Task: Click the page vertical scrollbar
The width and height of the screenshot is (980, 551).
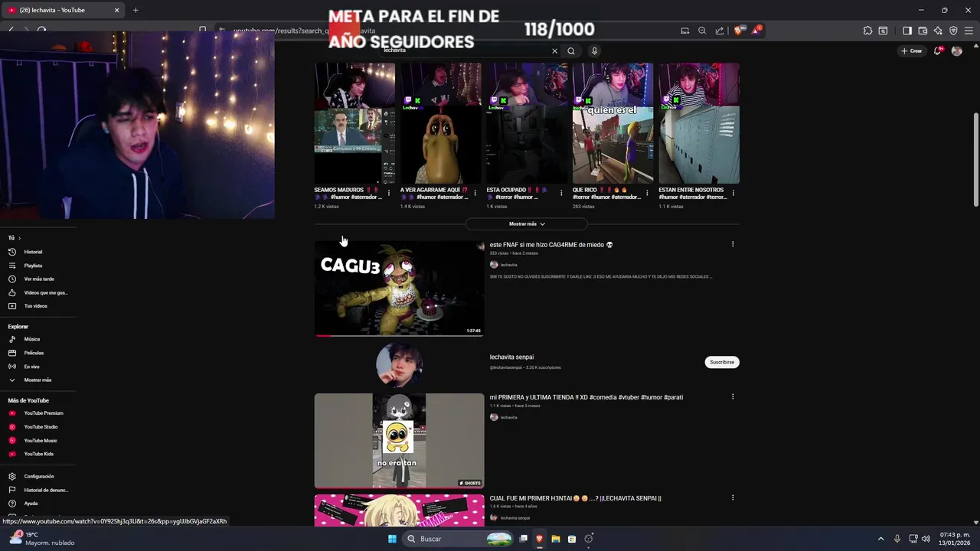Action: pos(975,159)
